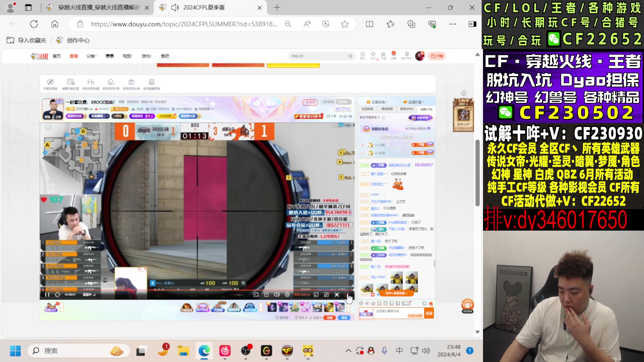Click the Windows taskbar search box
The width and height of the screenshot is (644, 362).
coord(78,351)
